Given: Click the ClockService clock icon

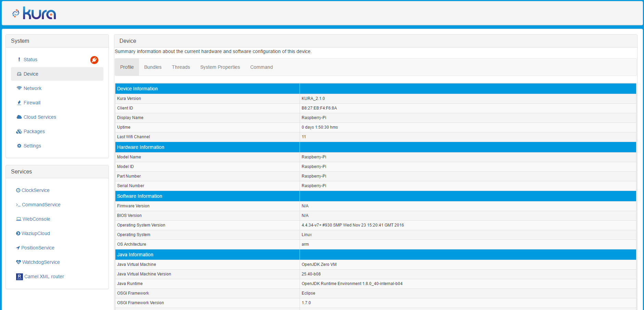Looking at the screenshot, I should (18, 190).
